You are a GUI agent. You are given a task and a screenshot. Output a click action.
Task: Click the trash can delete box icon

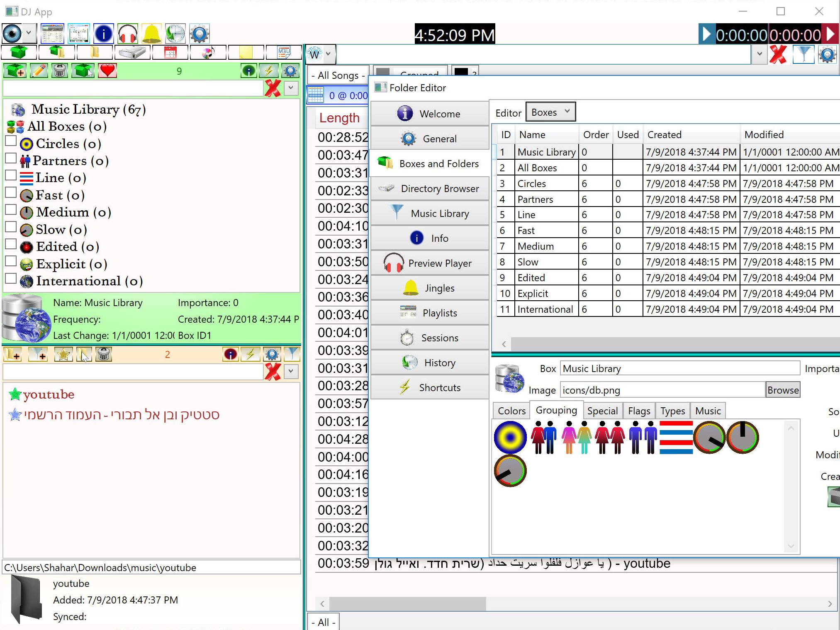click(60, 71)
